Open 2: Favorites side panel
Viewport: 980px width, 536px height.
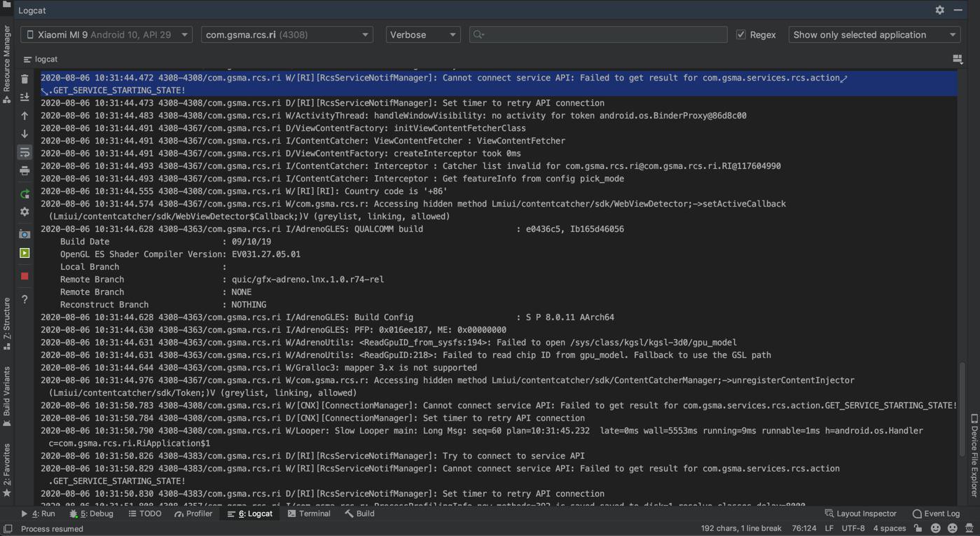point(6,470)
